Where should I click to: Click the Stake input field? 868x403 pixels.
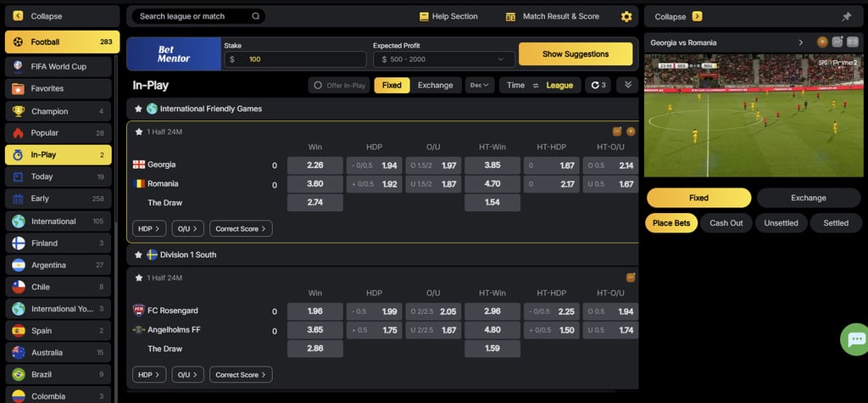295,59
